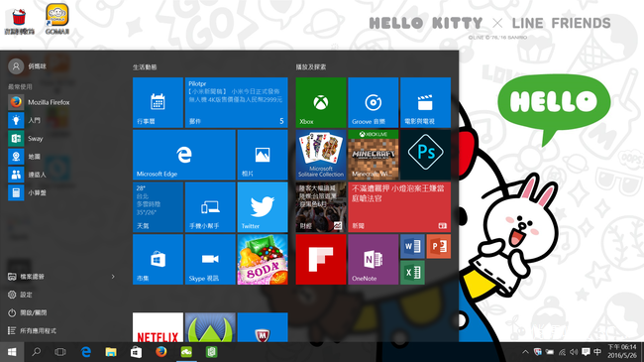Image resolution: width=644 pixels, height=362 pixels.
Task: Click the taskbar search magnifier icon
Action: pos(36,352)
